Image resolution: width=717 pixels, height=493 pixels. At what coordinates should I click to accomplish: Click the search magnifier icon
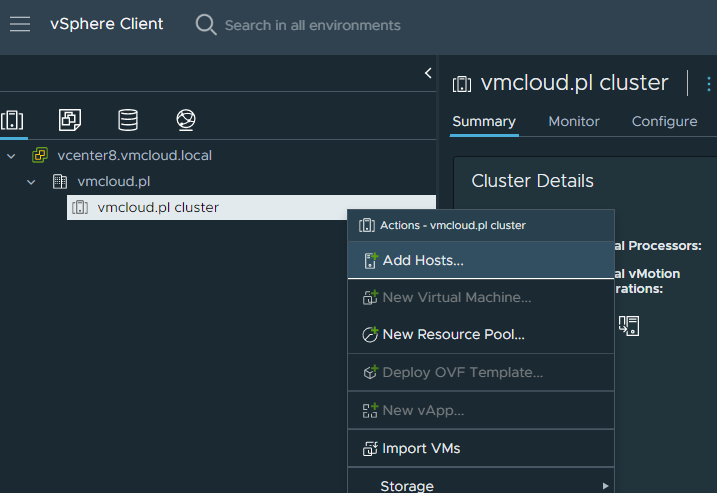pos(206,25)
